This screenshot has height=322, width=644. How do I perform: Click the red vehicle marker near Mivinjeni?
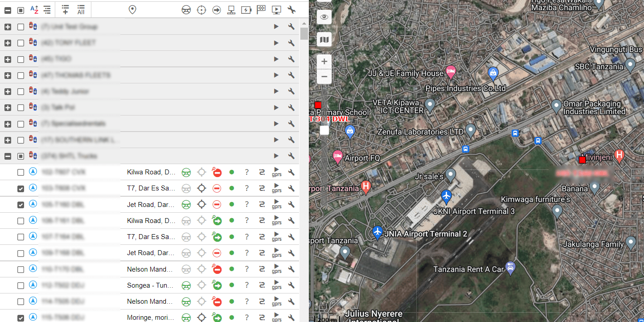coord(582,160)
